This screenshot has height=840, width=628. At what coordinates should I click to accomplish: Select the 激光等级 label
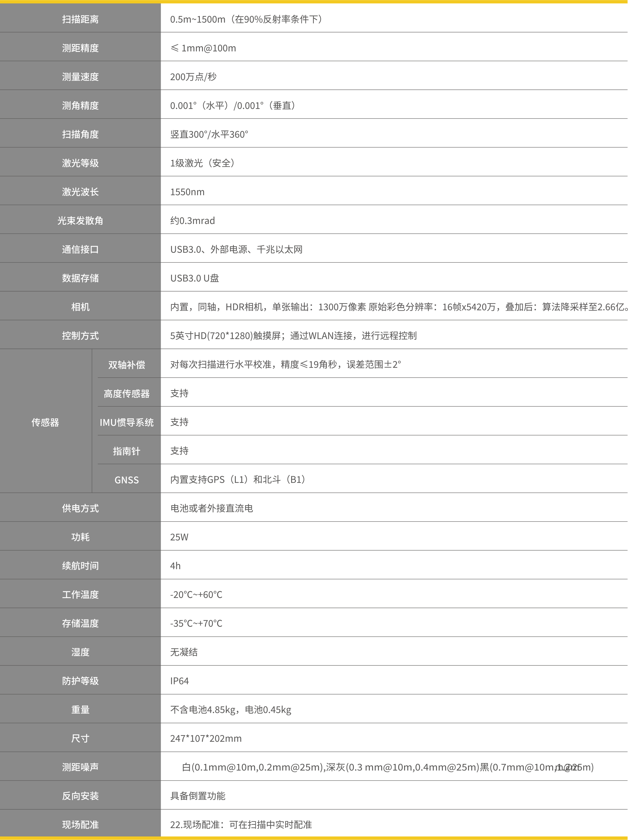point(80,163)
